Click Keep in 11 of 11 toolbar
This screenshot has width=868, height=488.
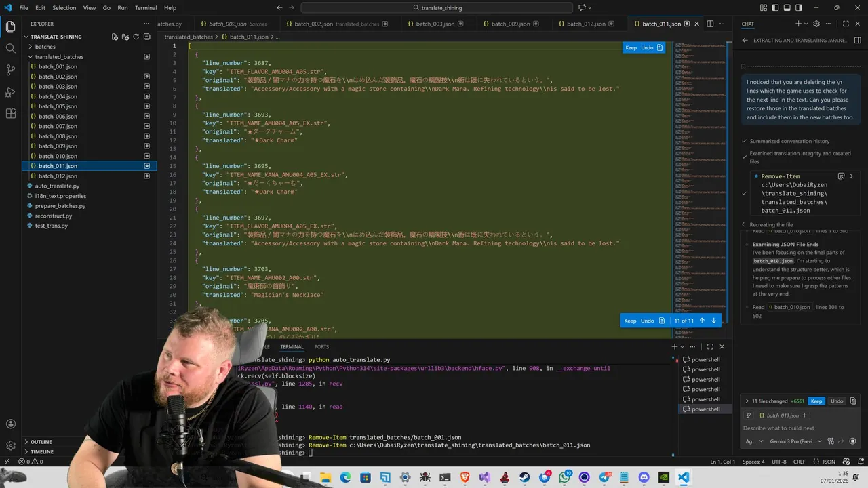pyautogui.click(x=630, y=321)
